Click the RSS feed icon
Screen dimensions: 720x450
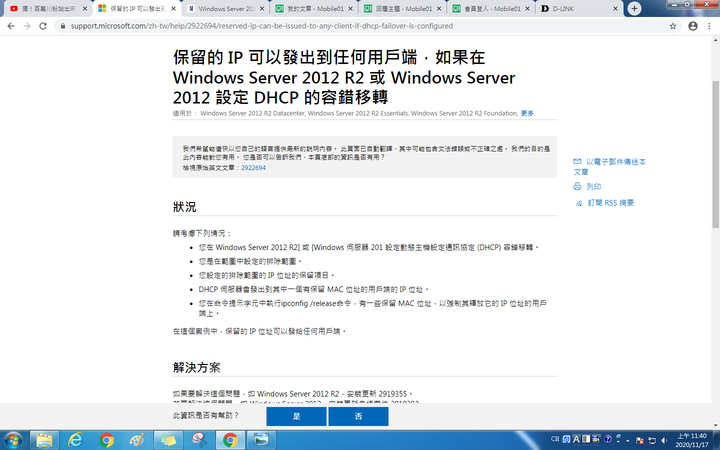(579, 203)
